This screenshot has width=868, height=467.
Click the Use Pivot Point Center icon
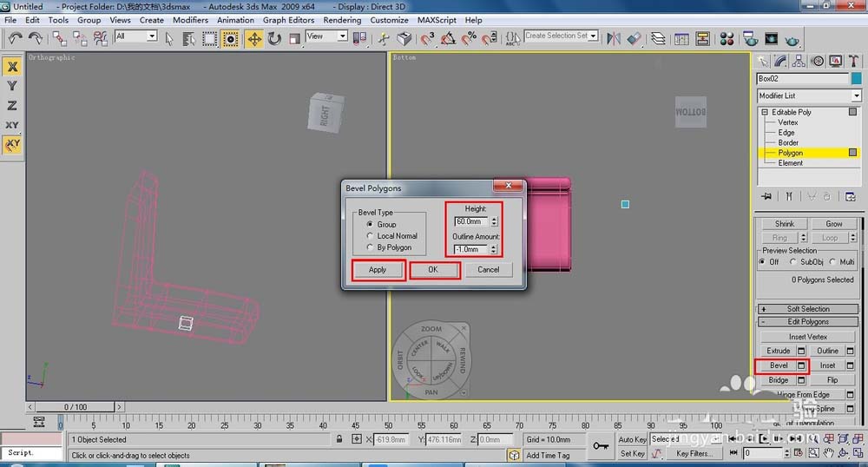pos(360,38)
